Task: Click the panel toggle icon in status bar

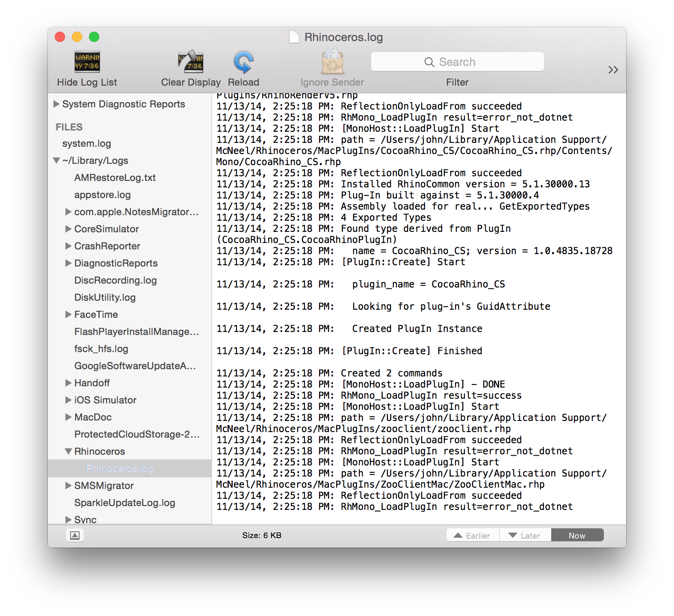Action: click(x=75, y=536)
